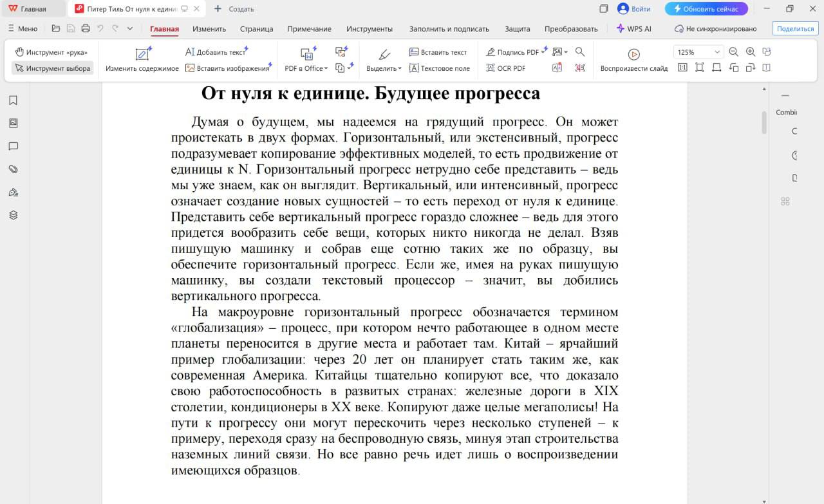Close the Питер Тиль document tab

click(197, 9)
